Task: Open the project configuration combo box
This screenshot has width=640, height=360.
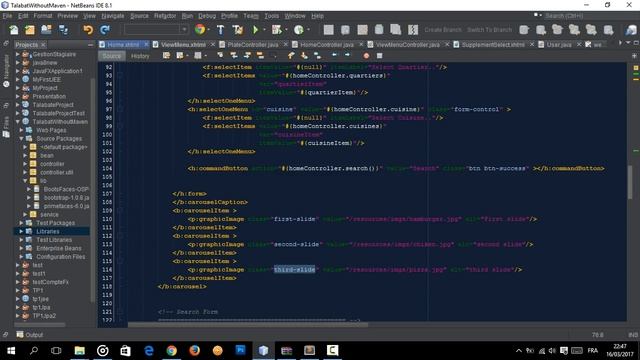Action: 156,30
